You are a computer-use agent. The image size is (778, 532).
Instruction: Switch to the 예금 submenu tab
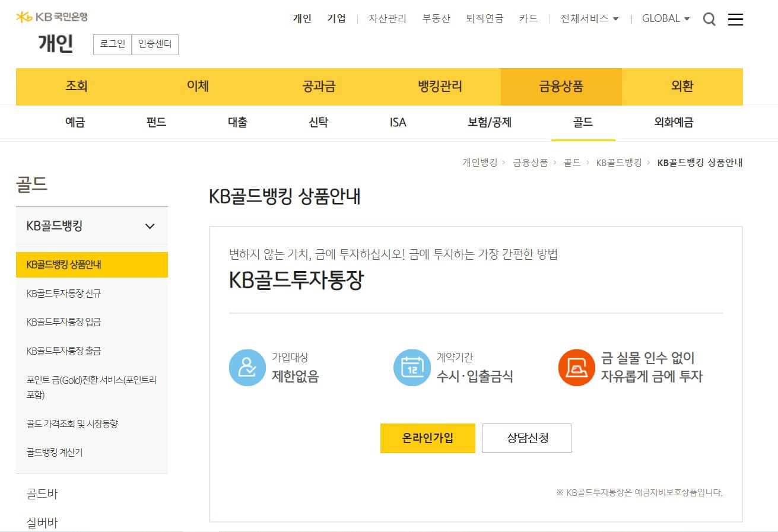(x=75, y=123)
